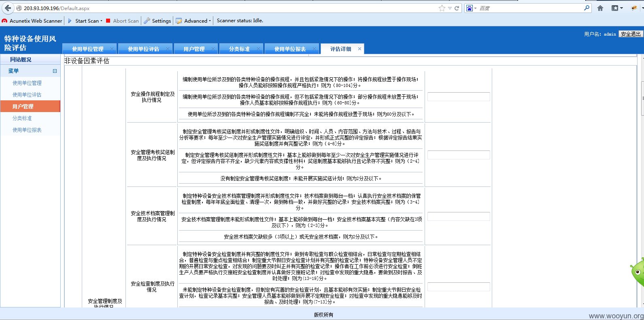This screenshot has width=644, height=320.
Task: Close the 使用单位评估 tab
Action: (168, 49)
